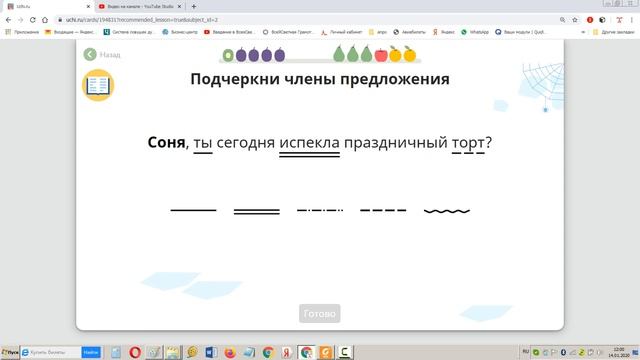Open the Другие закладки folder
Image resolution: width=640 pixels, height=360 pixels.
pyautogui.click(x=613, y=32)
